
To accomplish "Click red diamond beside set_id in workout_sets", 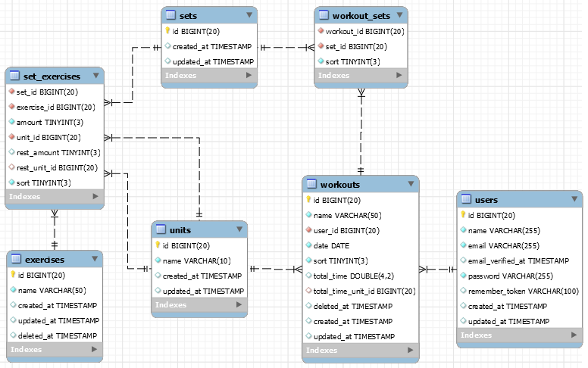I will pyautogui.click(x=321, y=45).
